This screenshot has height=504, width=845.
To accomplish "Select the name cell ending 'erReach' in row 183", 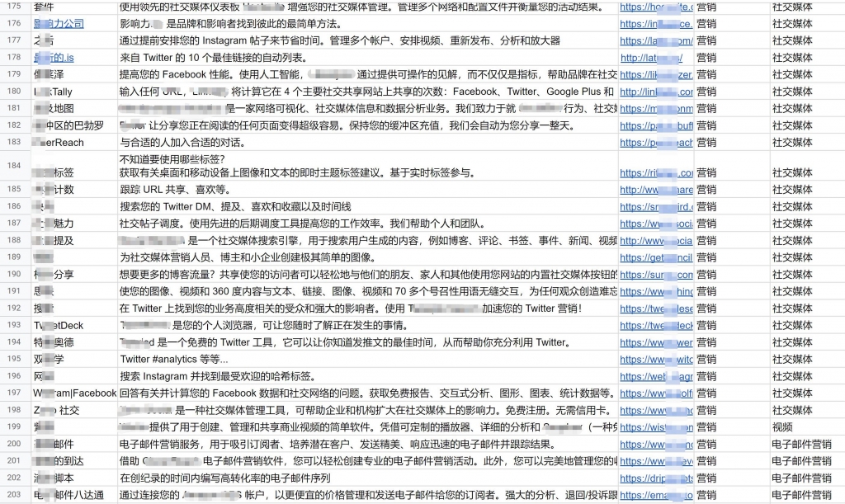I will [x=74, y=143].
